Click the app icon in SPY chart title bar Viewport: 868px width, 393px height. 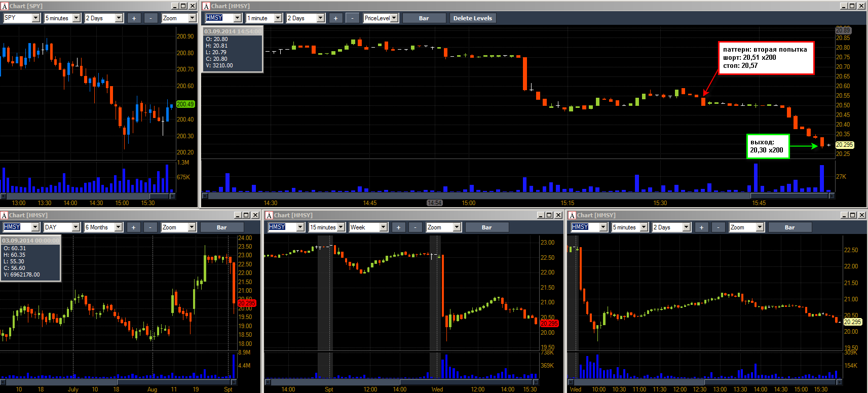[5, 6]
